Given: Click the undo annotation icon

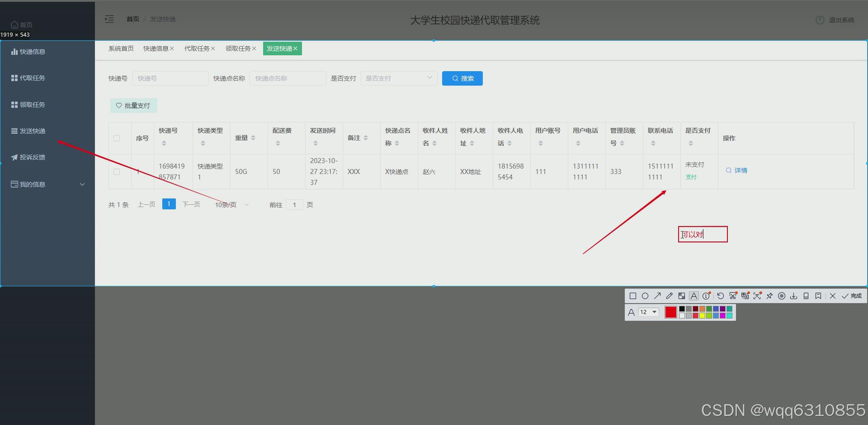Looking at the screenshot, I should click(721, 296).
